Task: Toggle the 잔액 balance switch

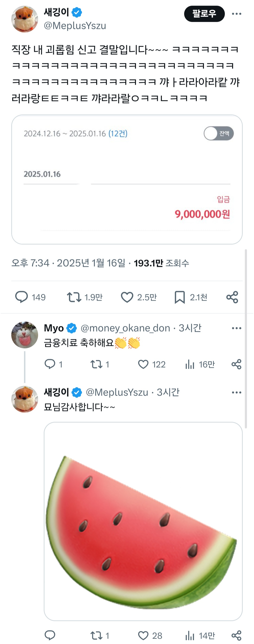Action: point(218,133)
